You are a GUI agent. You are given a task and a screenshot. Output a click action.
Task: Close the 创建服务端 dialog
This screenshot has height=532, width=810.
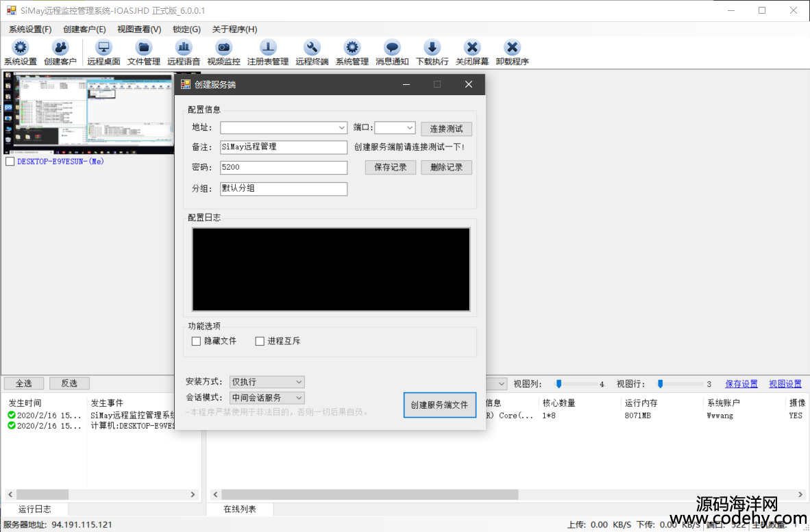(469, 85)
